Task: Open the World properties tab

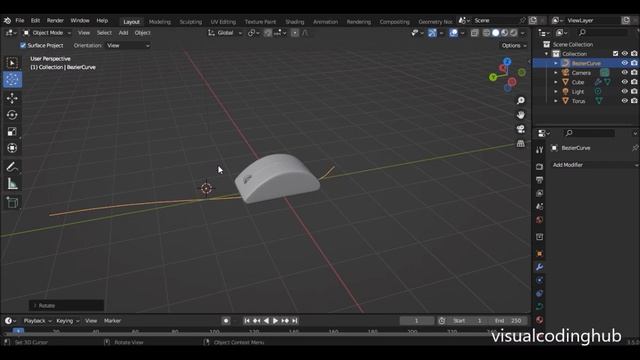Action: click(x=540, y=220)
